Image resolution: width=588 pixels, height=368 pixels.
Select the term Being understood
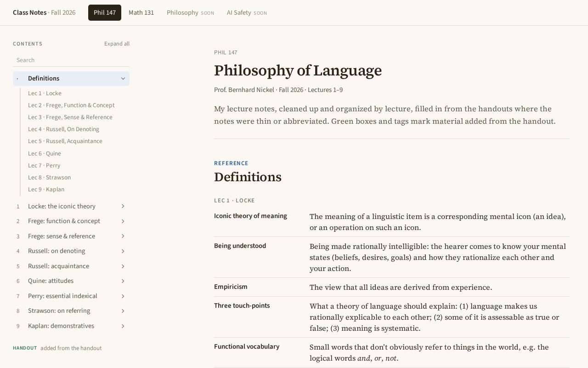pos(240,246)
